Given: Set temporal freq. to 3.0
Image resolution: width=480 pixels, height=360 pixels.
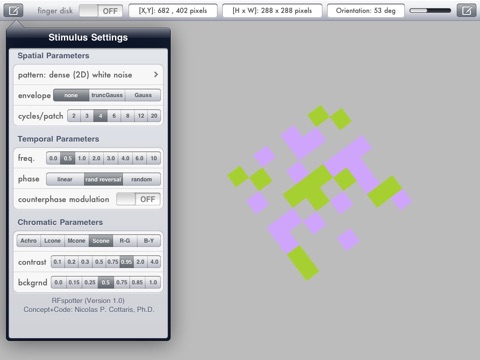Looking at the screenshot, I should (x=111, y=158).
